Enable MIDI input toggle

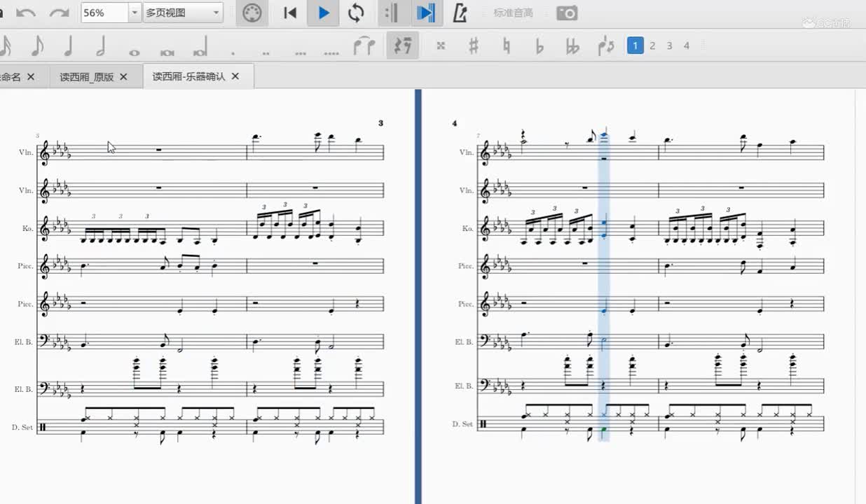(x=252, y=13)
